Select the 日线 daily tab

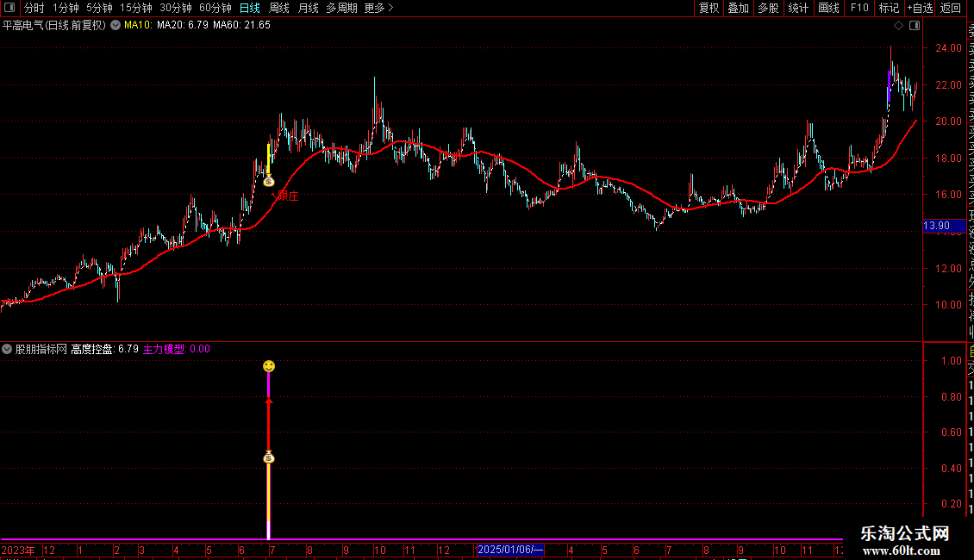(x=250, y=8)
